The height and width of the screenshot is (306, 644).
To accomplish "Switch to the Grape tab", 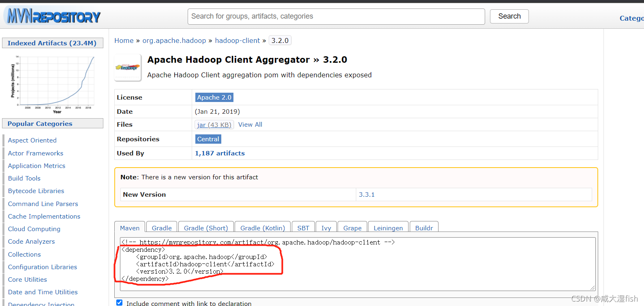I will coord(352,227).
